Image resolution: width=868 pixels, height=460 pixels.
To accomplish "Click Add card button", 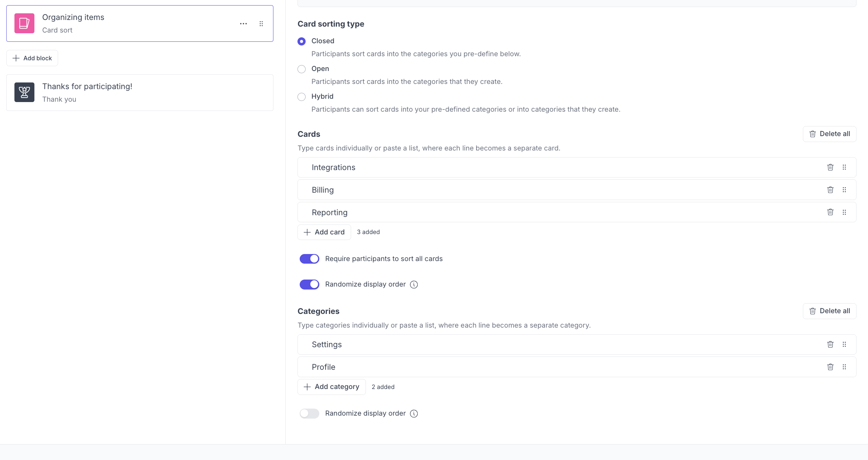I will coord(324,232).
